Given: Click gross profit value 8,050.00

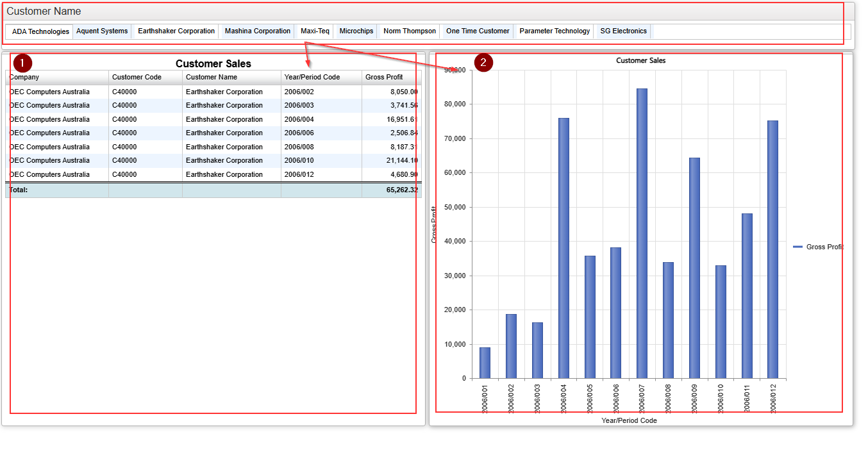Looking at the screenshot, I should point(404,92).
